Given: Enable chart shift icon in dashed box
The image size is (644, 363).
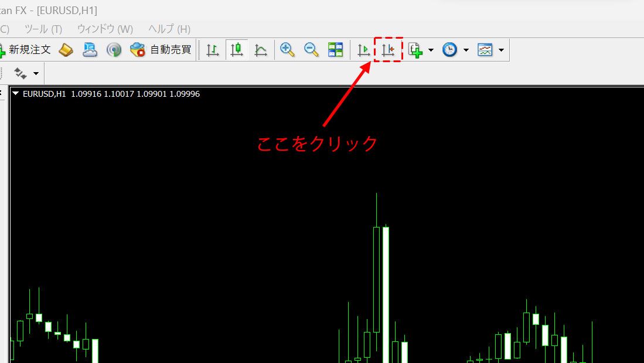Looking at the screenshot, I should point(388,50).
